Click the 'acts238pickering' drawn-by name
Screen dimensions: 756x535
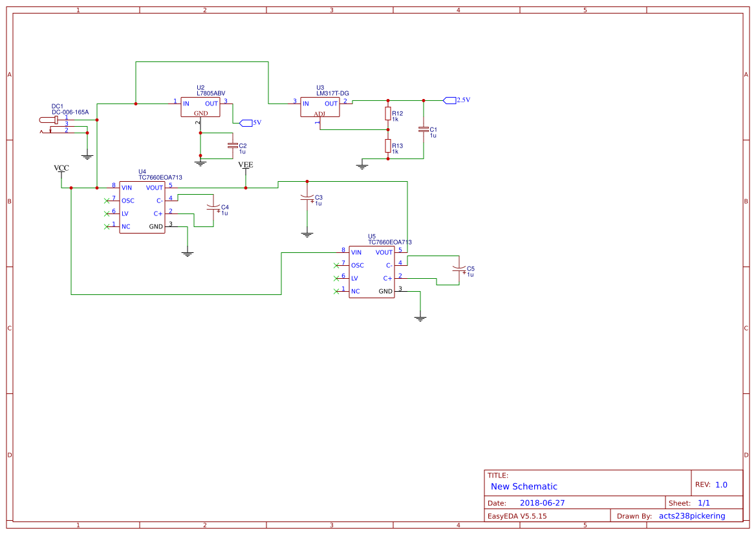pyautogui.click(x=691, y=516)
